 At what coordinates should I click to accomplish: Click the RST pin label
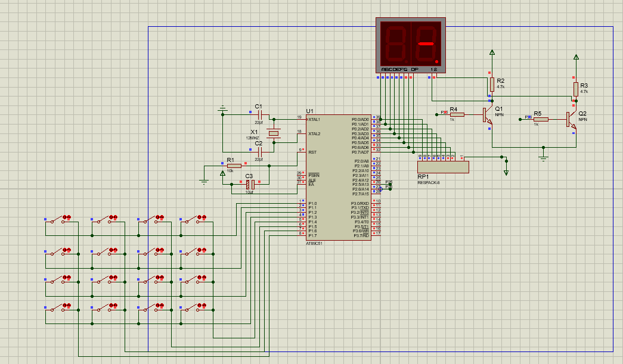tap(312, 152)
